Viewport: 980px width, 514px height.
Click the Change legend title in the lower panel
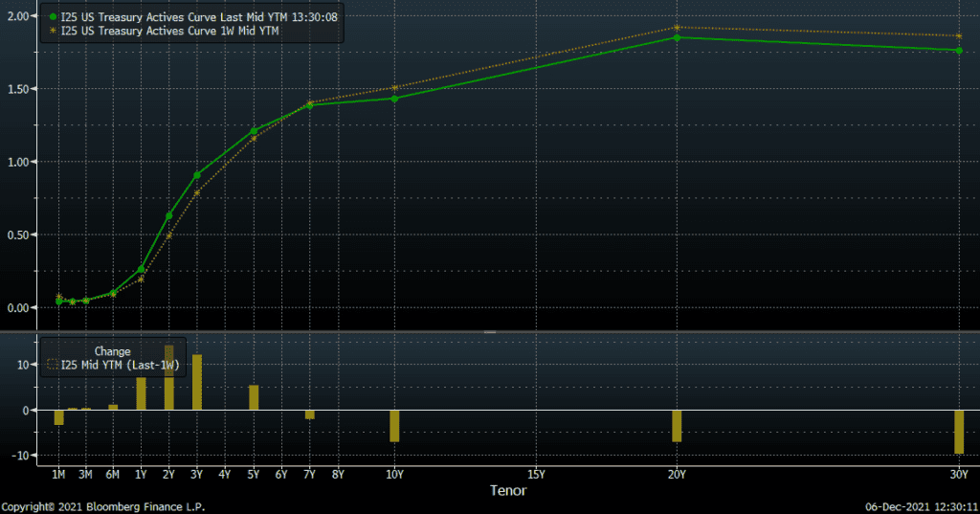pyautogui.click(x=113, y=351)
